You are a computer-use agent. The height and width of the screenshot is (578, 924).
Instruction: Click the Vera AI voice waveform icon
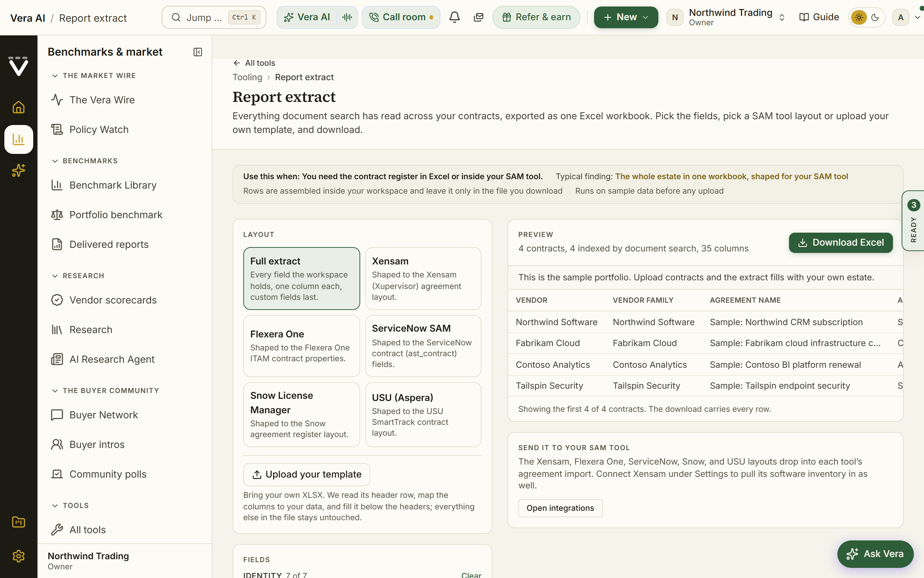347,17
